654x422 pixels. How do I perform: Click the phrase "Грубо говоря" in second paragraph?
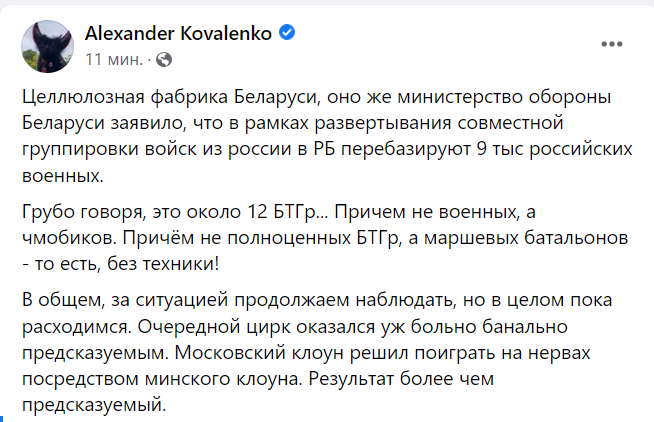pos(84,212)
